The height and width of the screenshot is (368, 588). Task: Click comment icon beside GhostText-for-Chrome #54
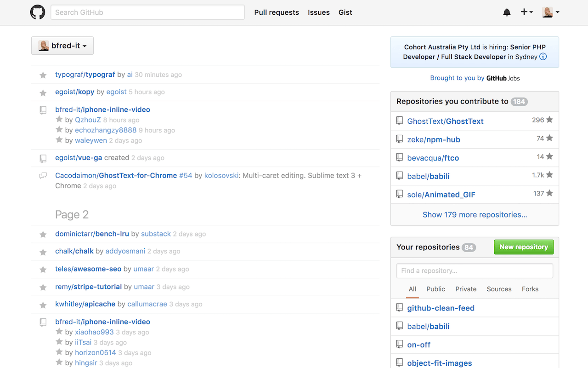tap(43, 176)
